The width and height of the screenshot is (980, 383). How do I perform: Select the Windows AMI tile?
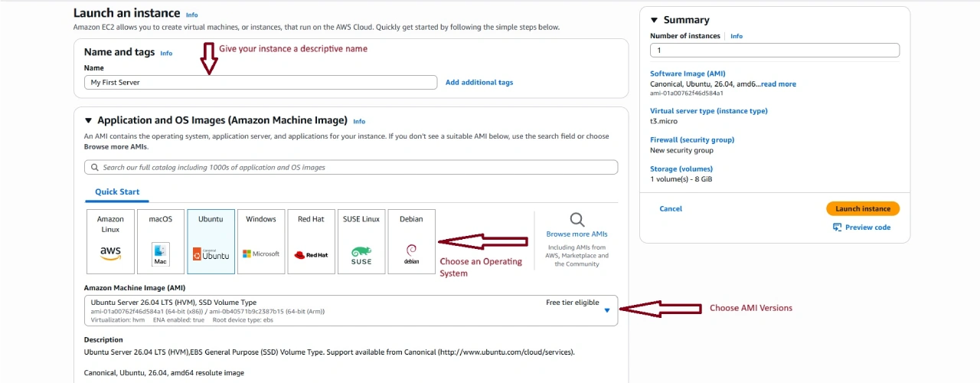261,241
